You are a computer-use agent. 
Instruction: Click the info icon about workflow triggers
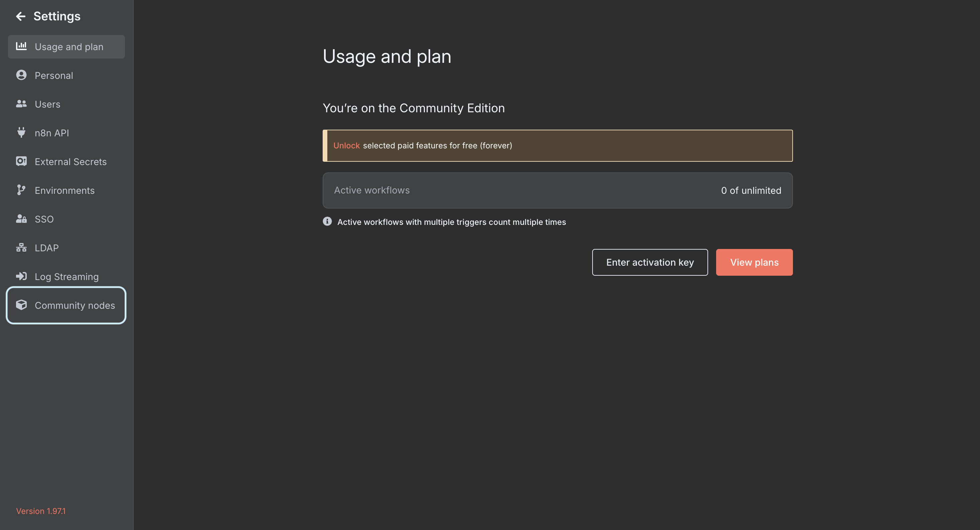[327, 222]
